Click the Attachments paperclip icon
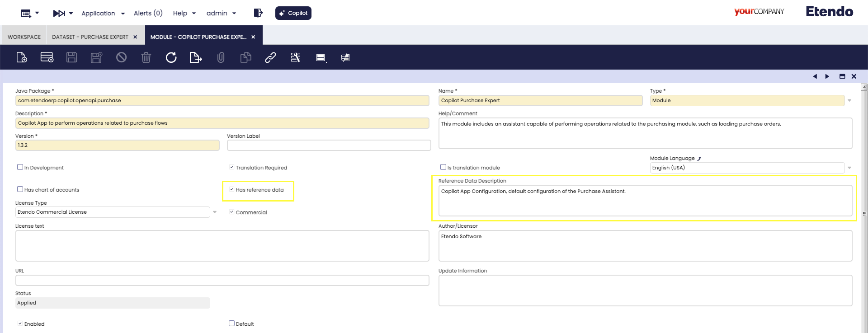Viewport: 868px width, 333px height. pos(221,57)
